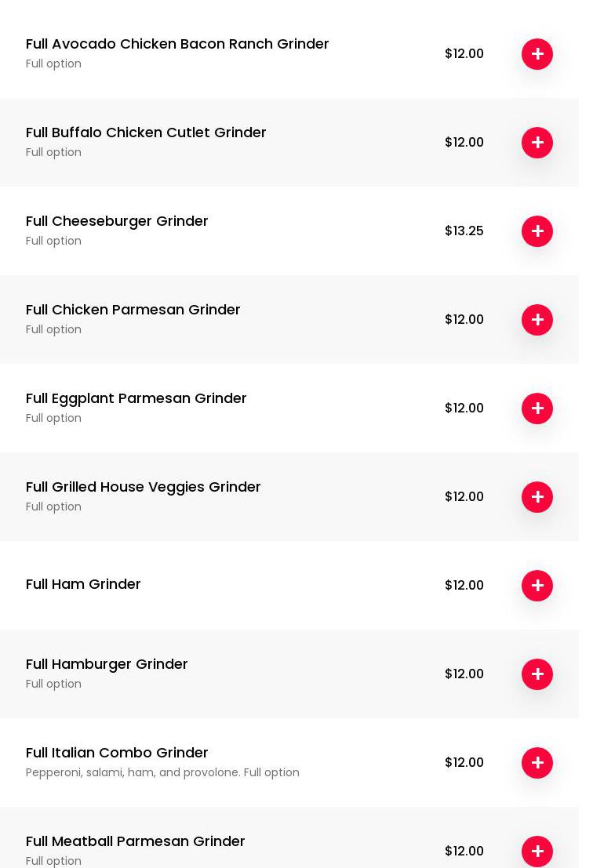Add Full Hamburger Grinder to cart

[537, 674]
